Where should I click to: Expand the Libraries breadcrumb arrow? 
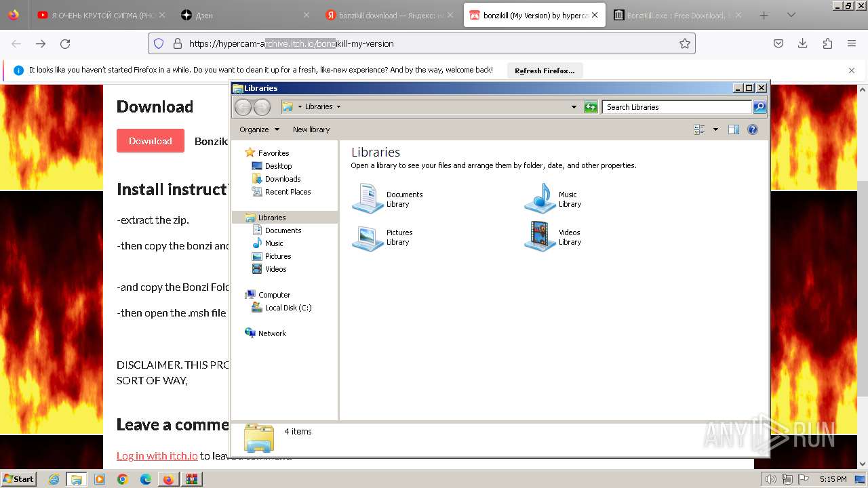(x=338, y=107)
